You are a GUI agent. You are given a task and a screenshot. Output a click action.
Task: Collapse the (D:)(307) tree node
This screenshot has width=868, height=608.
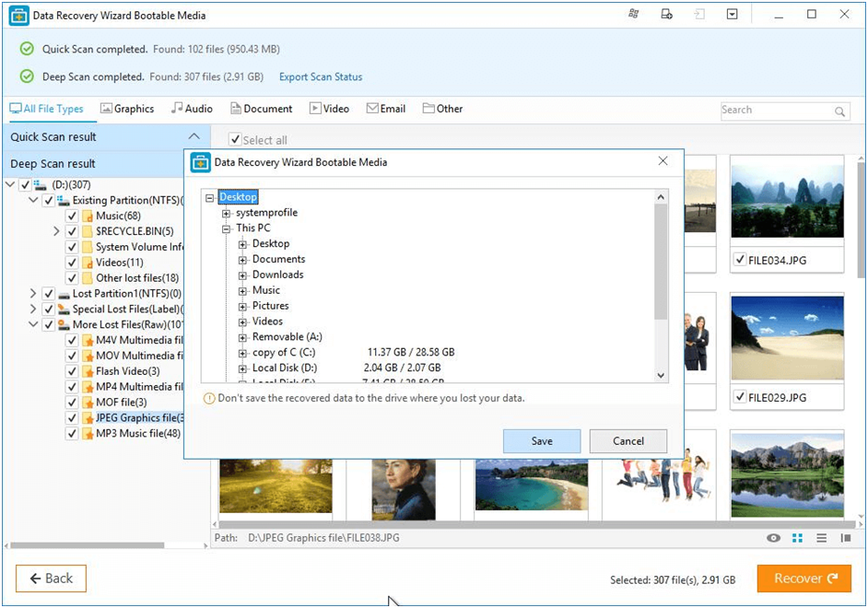click(10, 184)
